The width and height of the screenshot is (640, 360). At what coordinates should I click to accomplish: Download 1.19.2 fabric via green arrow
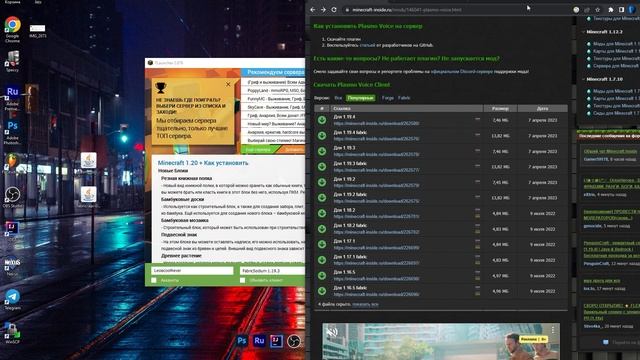[322, 198]
